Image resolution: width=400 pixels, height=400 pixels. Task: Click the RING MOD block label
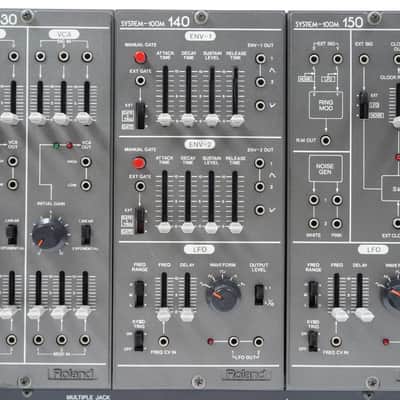326,105
